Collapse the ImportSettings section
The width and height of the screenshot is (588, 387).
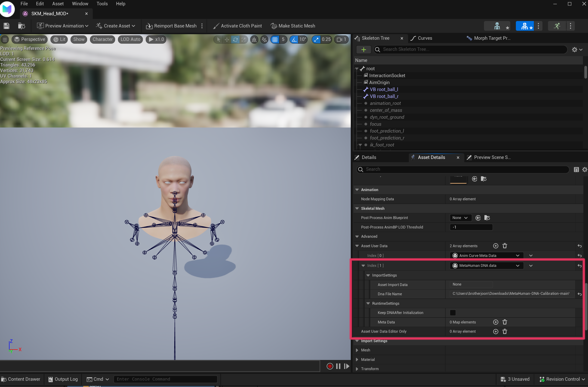coord(368,275)
